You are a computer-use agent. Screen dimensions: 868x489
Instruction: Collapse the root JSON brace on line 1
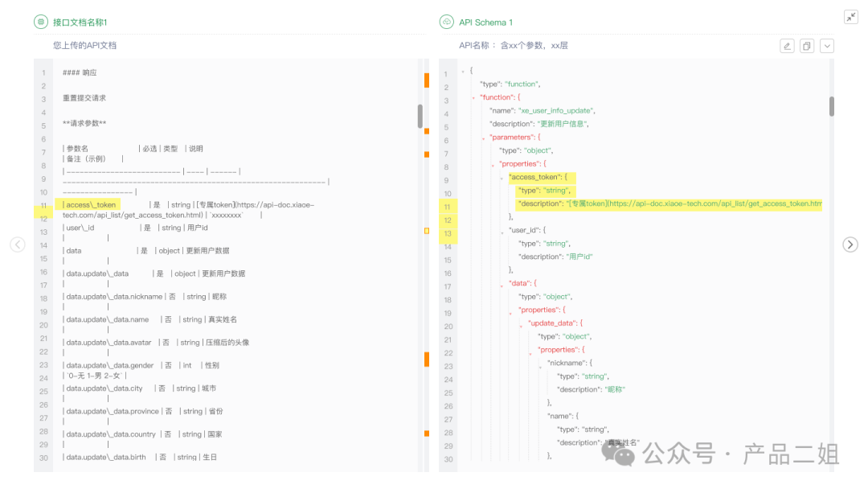pyautogui.click(x=463, y=72)
